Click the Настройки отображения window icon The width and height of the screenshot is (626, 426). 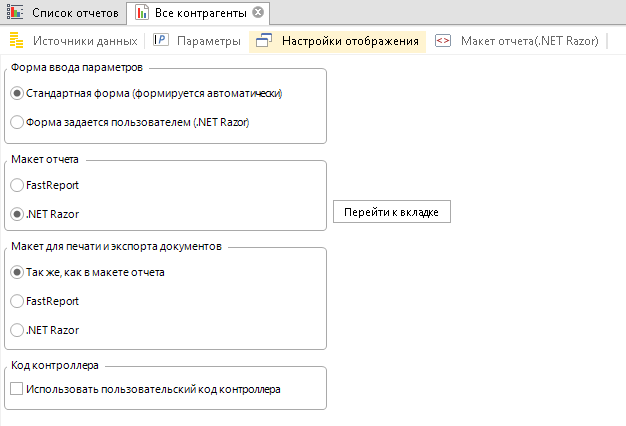263,41
